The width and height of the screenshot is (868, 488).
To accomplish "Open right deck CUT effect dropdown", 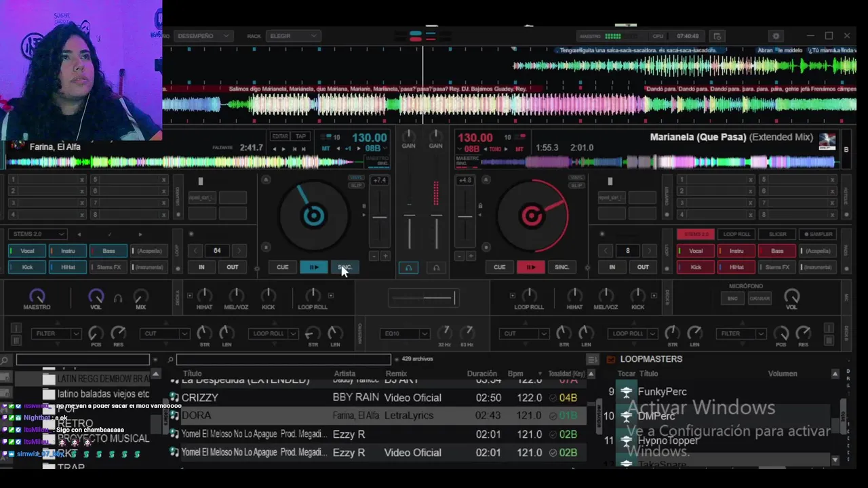I will coord(525,333).
